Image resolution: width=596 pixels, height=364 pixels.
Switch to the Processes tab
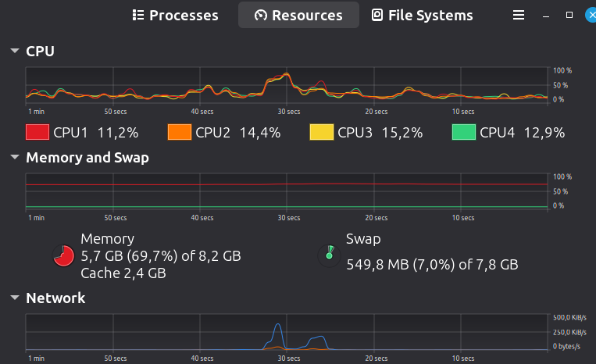[176, 15]
